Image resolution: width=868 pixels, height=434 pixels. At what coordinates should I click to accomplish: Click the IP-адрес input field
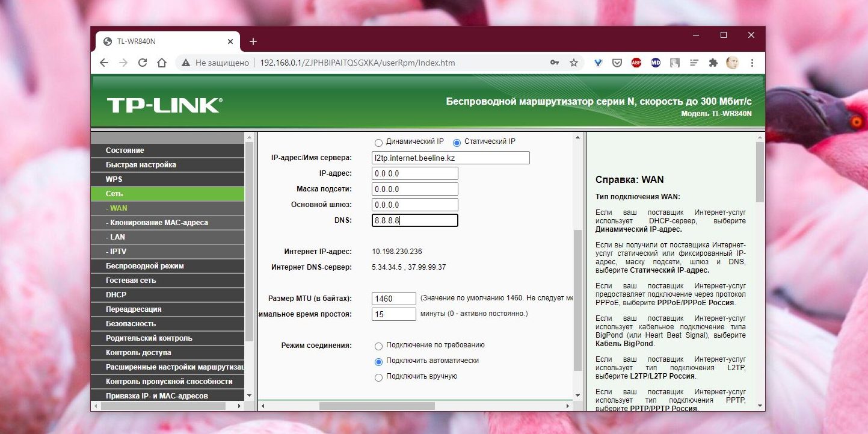coord(415,173)
